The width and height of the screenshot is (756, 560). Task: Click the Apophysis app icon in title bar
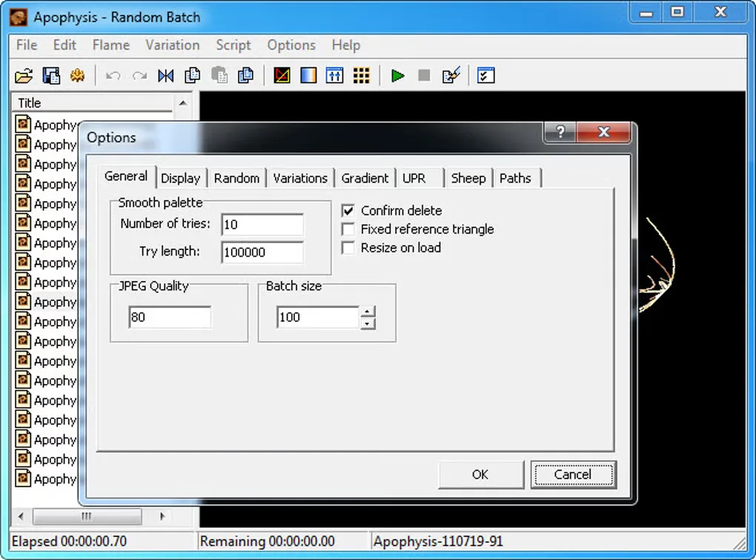tap(19, 17)
